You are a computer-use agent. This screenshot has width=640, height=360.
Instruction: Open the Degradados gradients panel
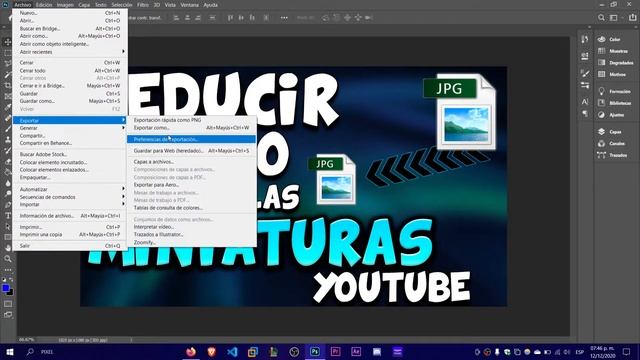[x=616, y=63]
